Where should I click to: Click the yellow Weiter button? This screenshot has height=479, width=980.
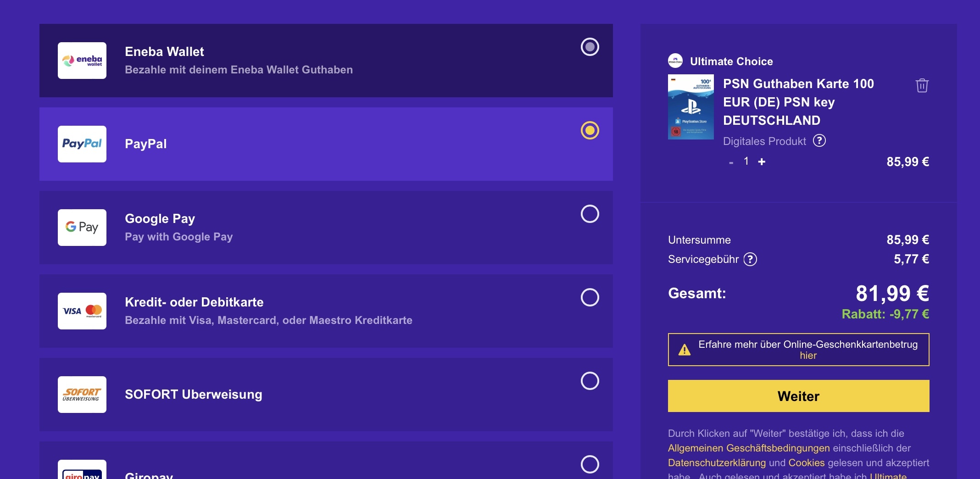coord(798,396)
